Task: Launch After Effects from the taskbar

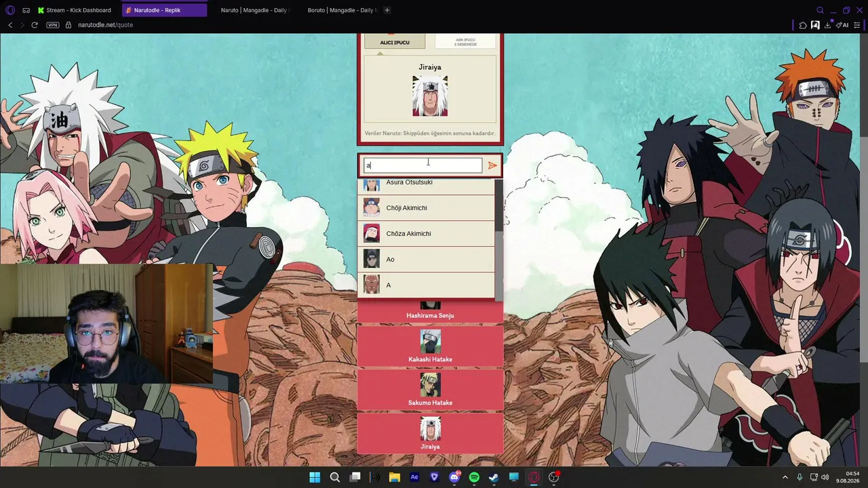Action: point(414,477)
